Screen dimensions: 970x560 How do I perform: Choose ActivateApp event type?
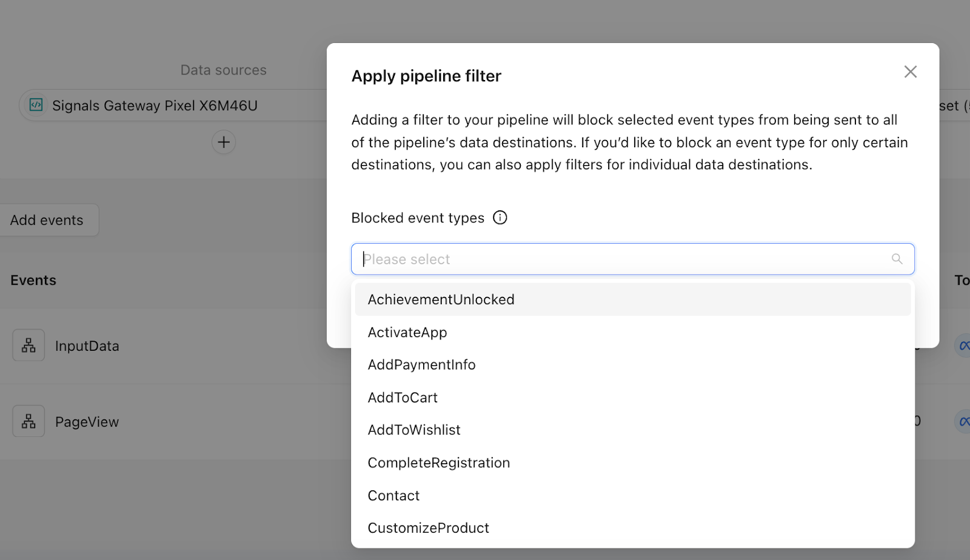(x=632, y=332)
